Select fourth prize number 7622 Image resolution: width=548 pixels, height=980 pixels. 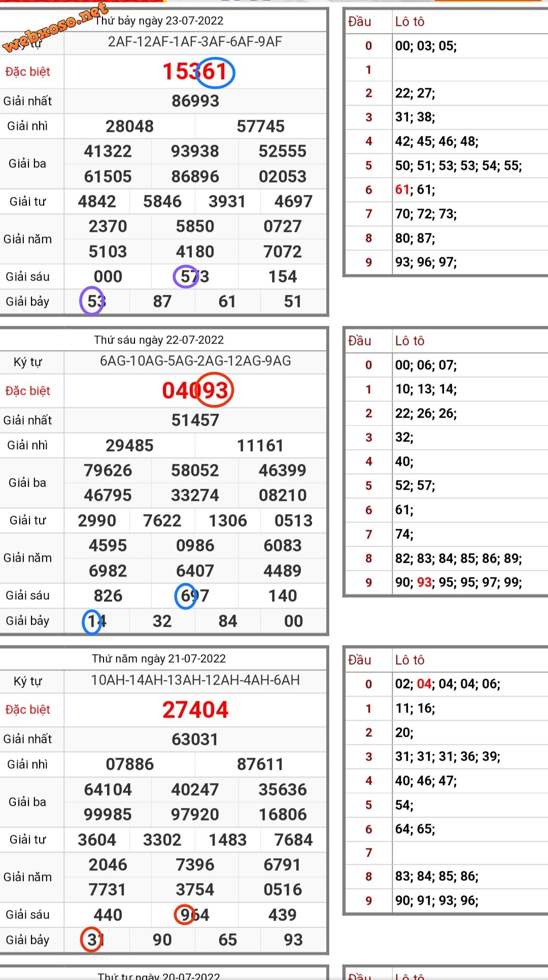click(x=162, y=521)
